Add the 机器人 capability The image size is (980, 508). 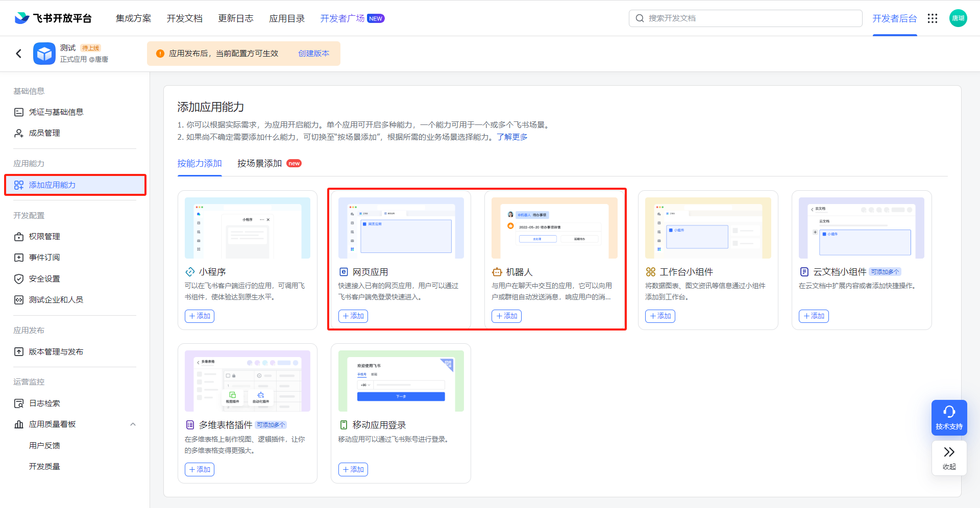[506, 316]
